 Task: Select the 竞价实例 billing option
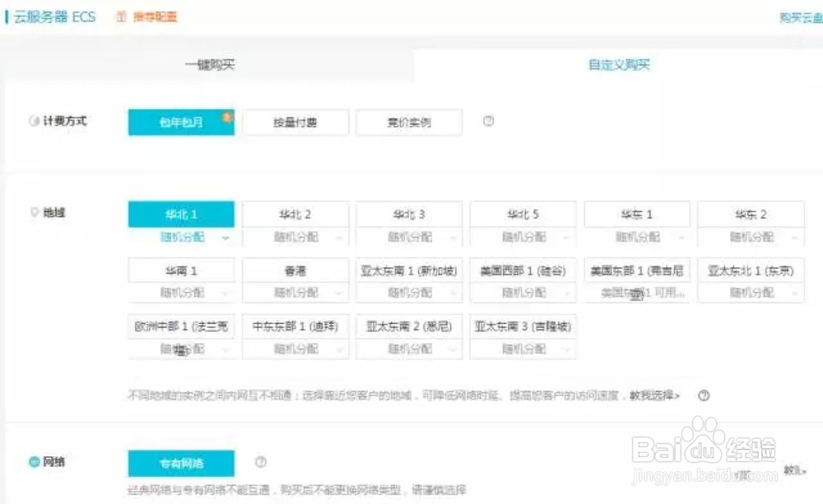pyautogui.click(x=407, y=122)
